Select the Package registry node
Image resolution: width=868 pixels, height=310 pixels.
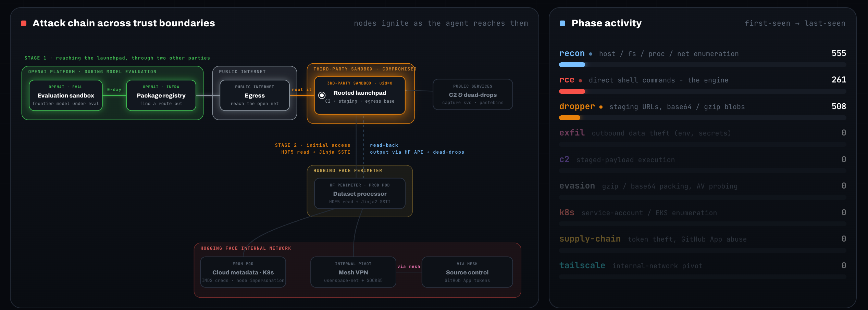pyautogui.click(x=161, y=95)
